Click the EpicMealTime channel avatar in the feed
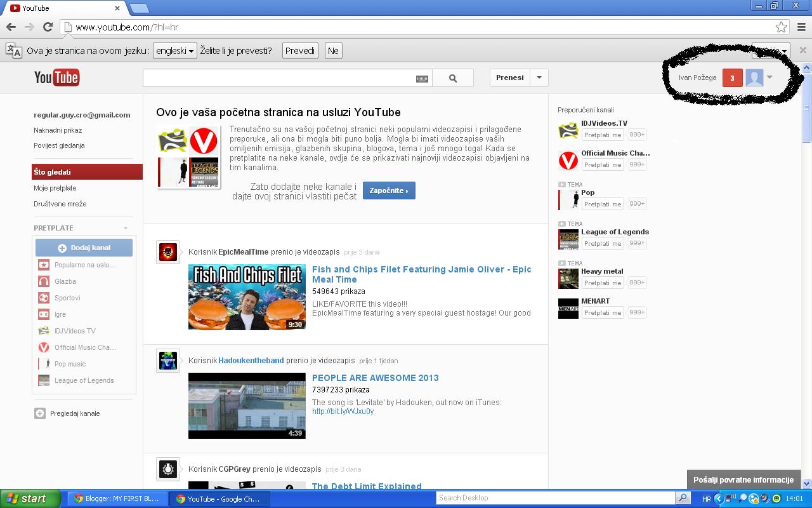Image resolution: width=812 pixels, height=508 pixels. pos(168,252)
